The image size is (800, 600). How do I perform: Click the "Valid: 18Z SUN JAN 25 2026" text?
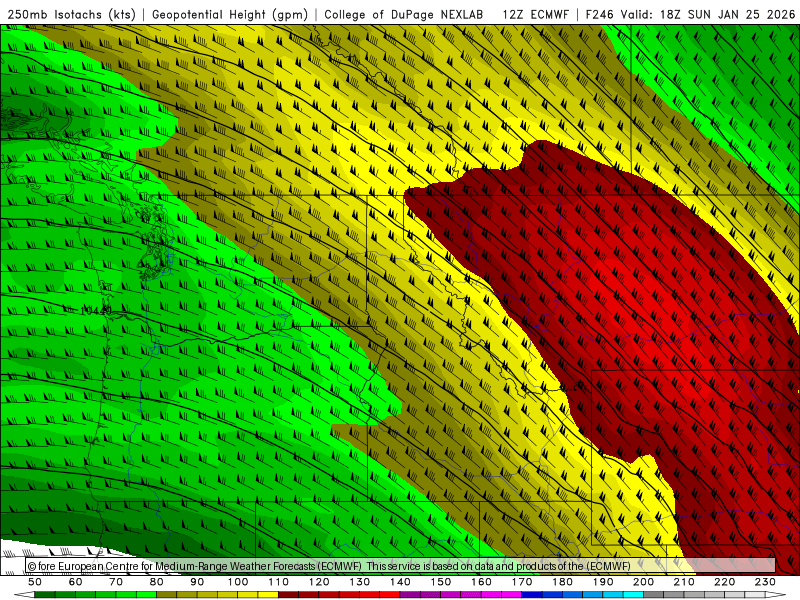(x=708, y=15)
